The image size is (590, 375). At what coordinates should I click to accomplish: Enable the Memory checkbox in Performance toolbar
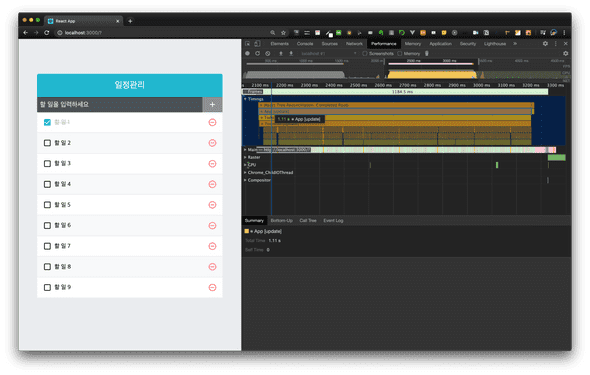400,53
